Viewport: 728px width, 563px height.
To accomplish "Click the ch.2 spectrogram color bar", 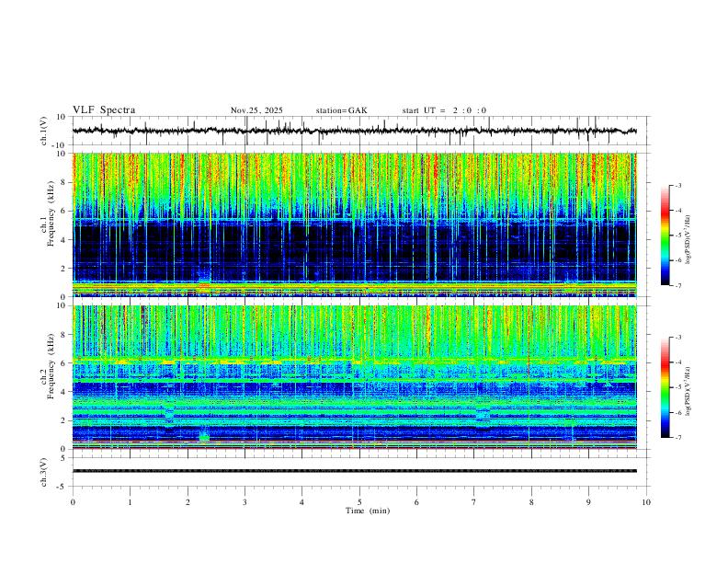I will pos(665,387).
